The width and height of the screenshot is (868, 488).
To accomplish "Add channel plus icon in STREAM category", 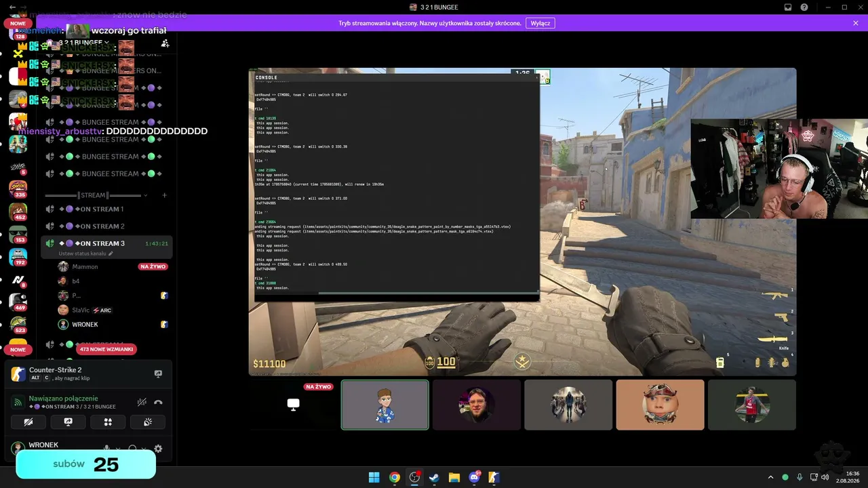I will tap(164, 195).
